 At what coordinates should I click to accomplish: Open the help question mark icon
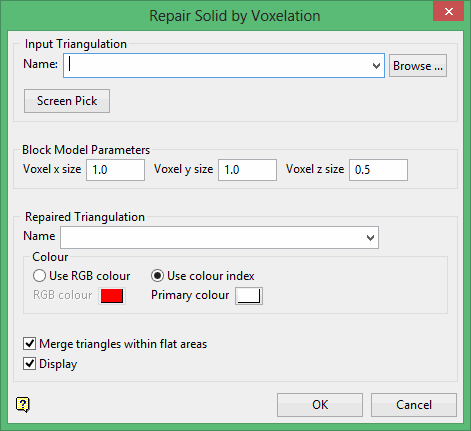tap(23, 405)
